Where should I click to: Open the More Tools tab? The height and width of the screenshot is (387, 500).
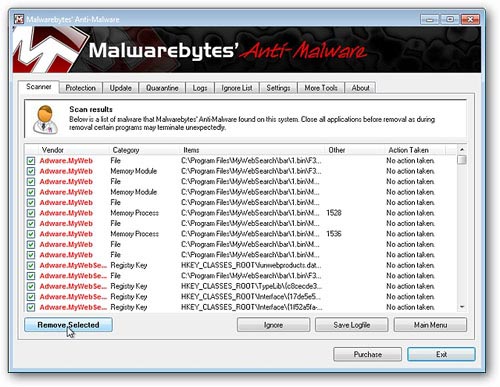[321, 88]
